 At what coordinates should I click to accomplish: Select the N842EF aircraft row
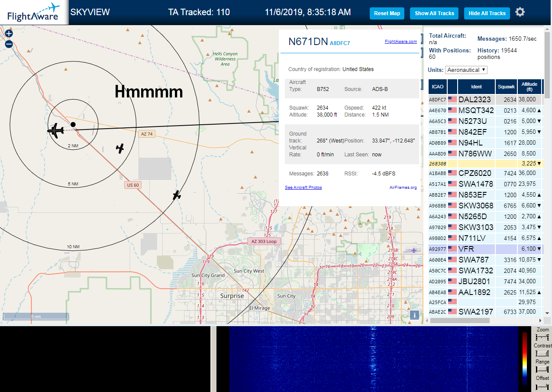485,132
